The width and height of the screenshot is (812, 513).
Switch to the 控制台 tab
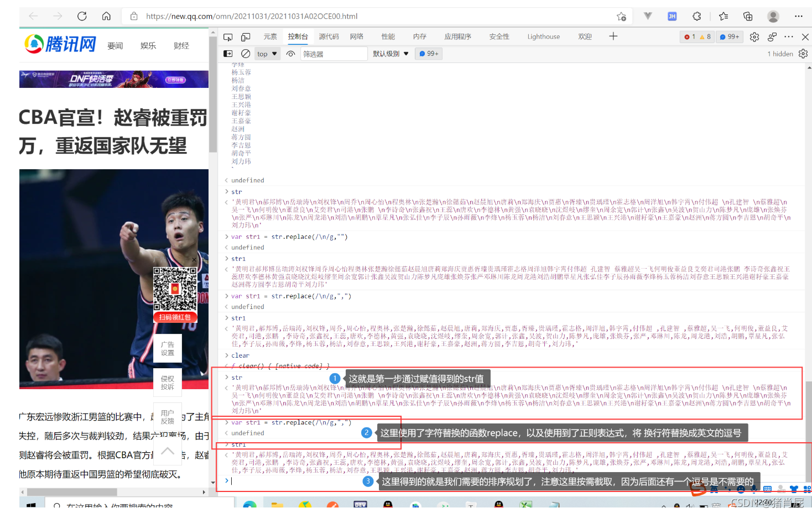coord(298,36)
